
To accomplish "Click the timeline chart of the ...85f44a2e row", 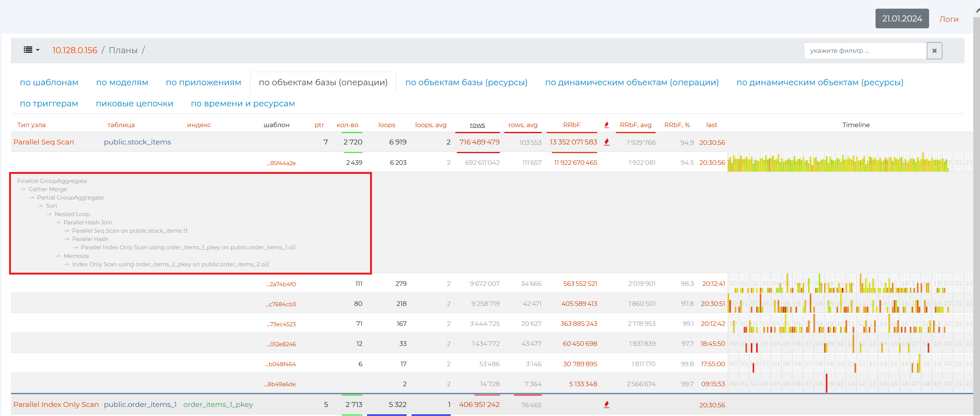I will coord(837,163).
